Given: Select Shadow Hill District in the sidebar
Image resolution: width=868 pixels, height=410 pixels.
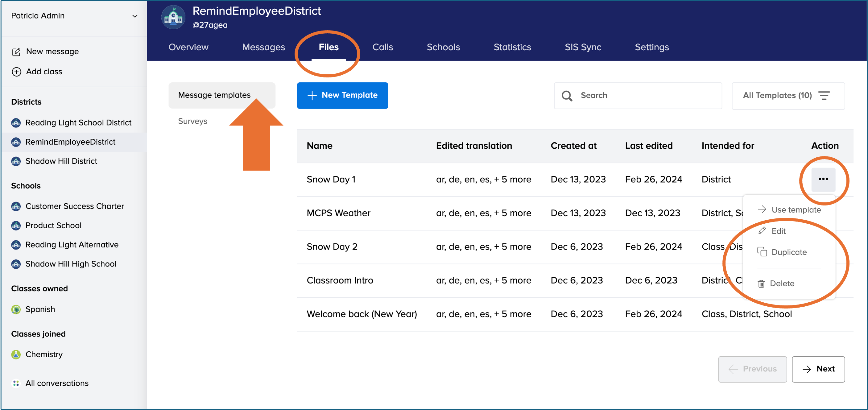Looking at the screenshot, I should [x=61, y=161].
